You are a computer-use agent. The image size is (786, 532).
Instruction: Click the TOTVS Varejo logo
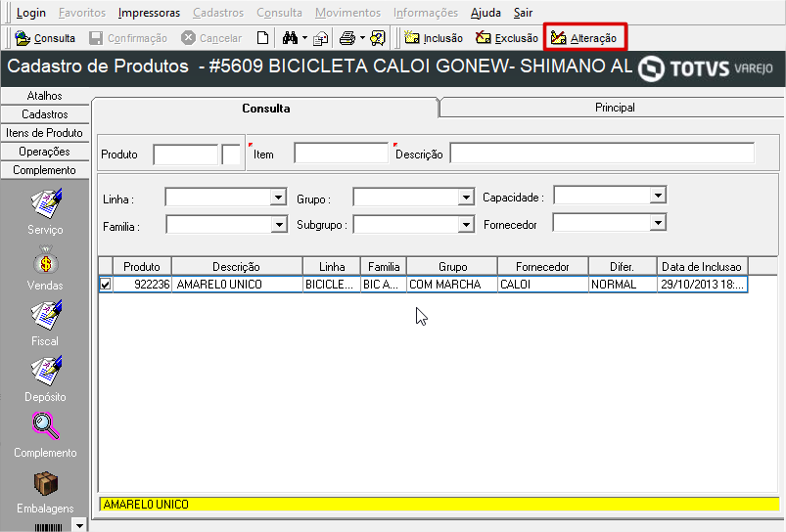pyautogui.click(x=706, y=68)
